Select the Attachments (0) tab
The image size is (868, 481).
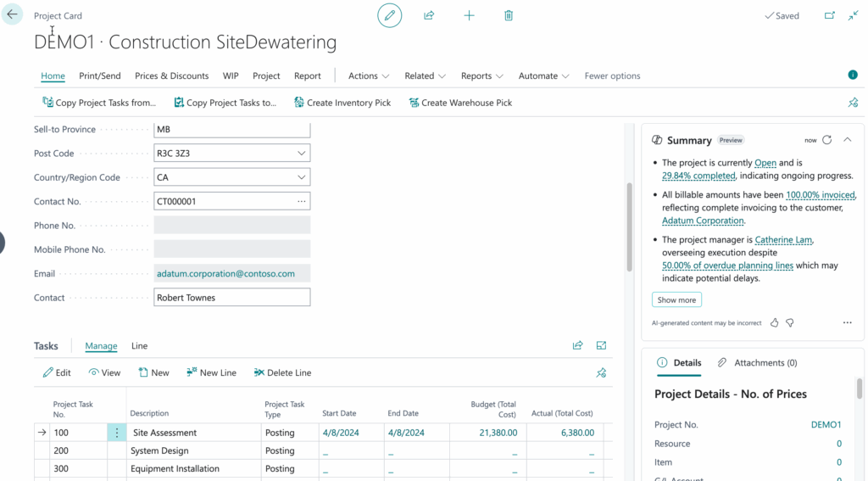pos(757,362)
